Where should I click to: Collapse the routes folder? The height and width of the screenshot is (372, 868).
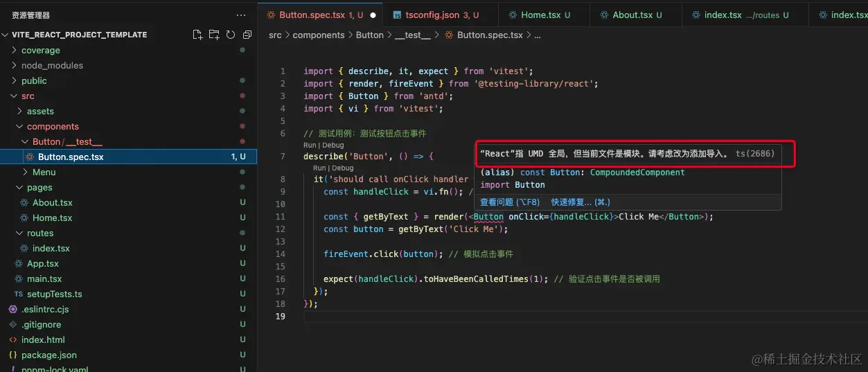coord(20,233)
